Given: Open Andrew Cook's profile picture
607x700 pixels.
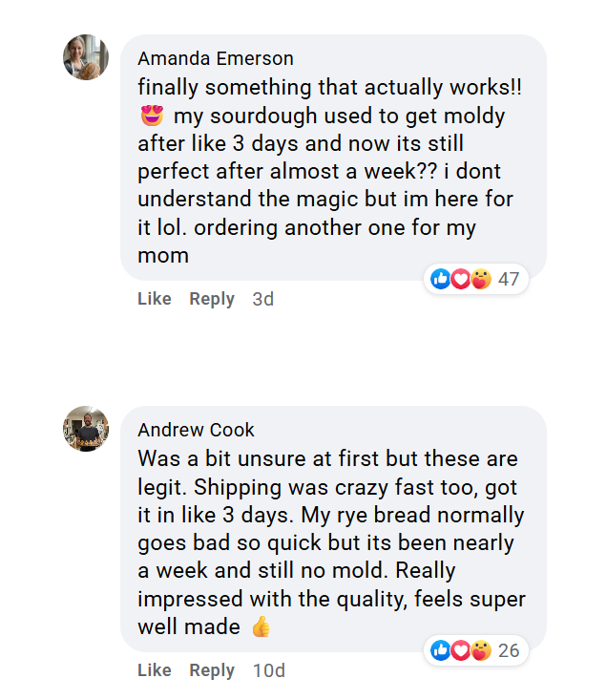Looking at the screenshot, I should point(86,428).
